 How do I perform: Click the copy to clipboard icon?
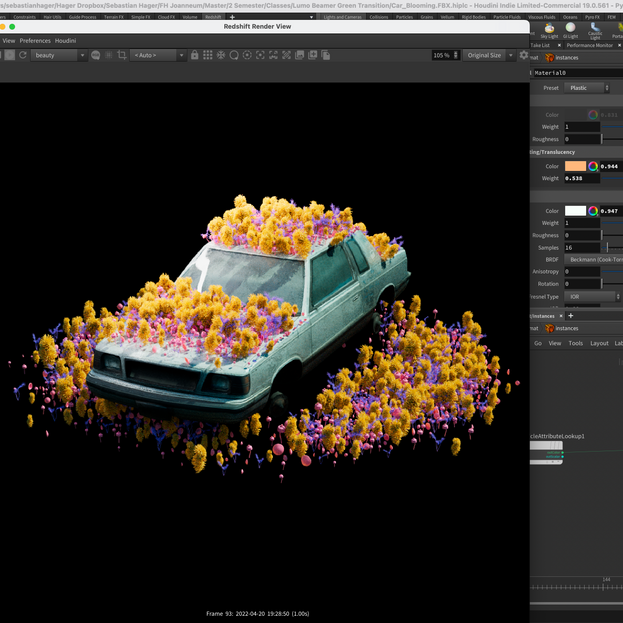click(x=326, y=55)
